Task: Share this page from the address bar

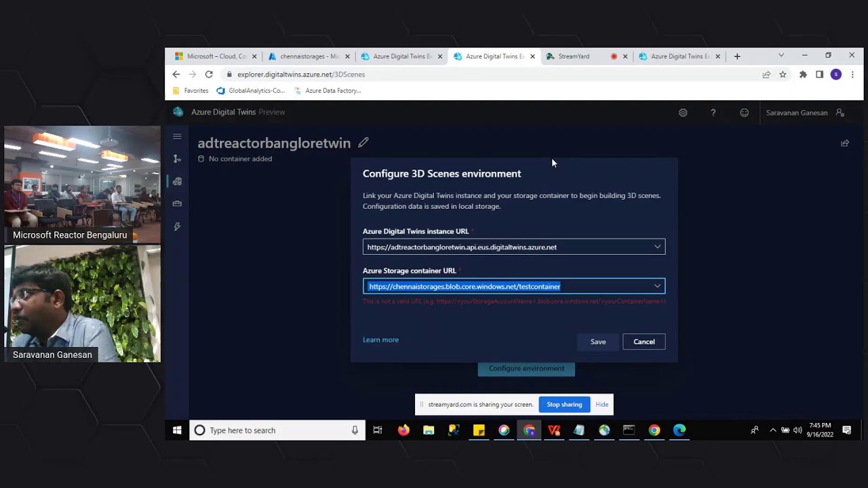Action: tap(766, 75)
